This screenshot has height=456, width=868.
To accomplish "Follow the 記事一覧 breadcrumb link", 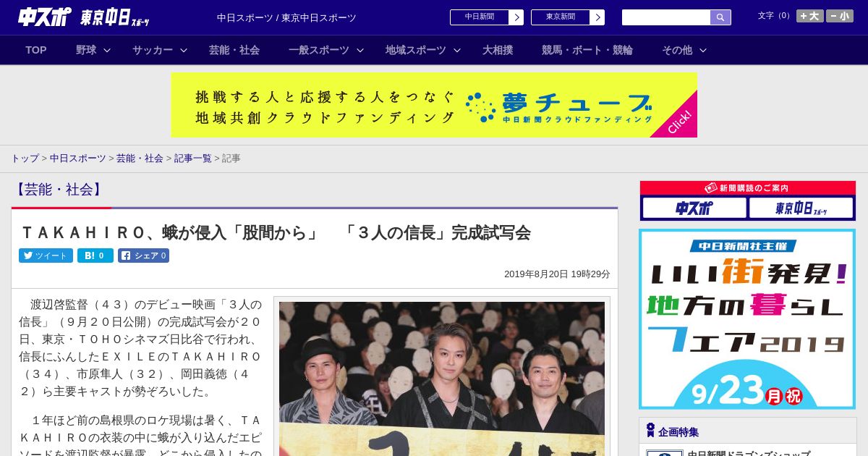I will tap(193, 158).
